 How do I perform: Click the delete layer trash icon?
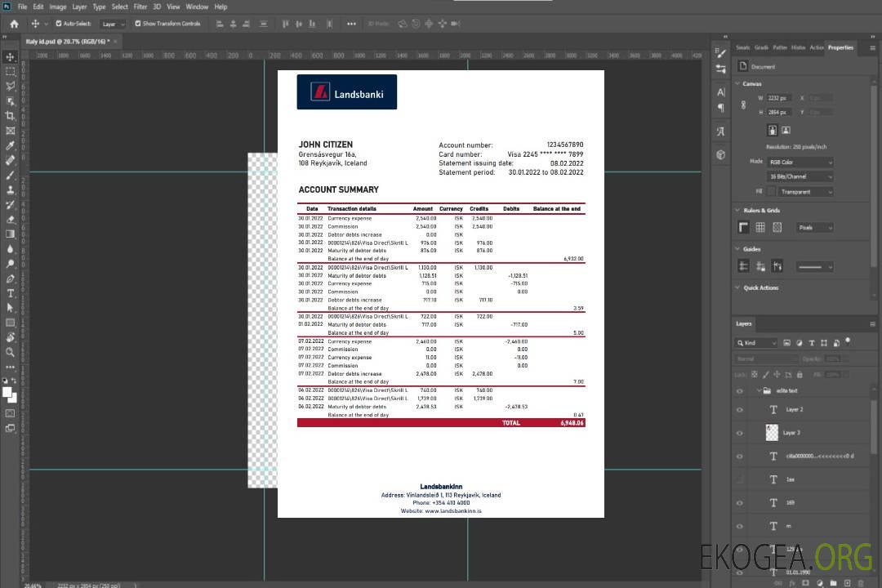(x=861, y=583)
